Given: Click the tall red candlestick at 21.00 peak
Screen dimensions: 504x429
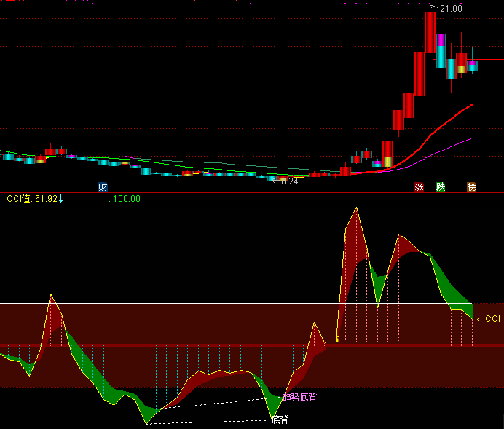Looking at the screenshot, I should 430,32.
